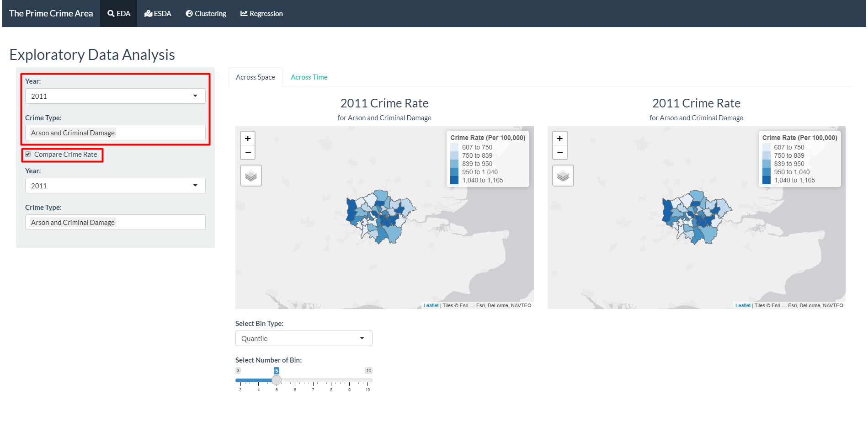
Task: Zoom in on the right crime map
Action: (559, 139)
